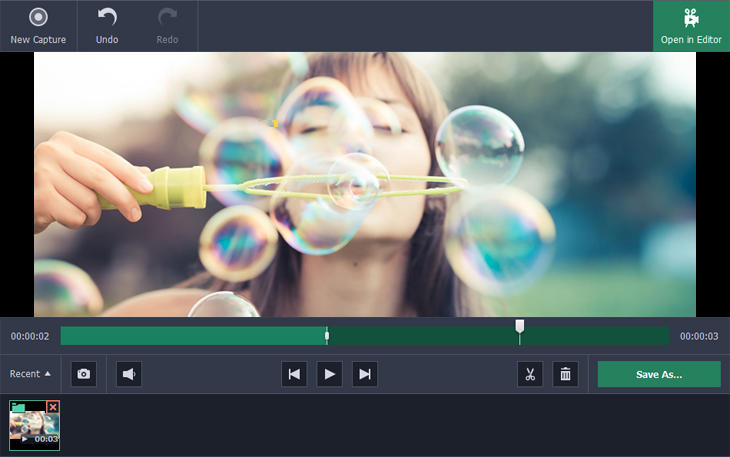Remove the recent capture with red X

click(x=53, y=407)
